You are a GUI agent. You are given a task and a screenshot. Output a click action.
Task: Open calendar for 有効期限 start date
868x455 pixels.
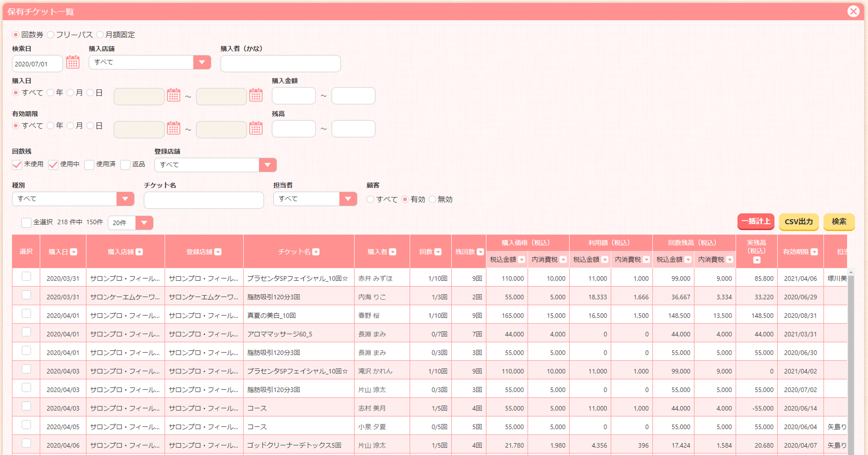[x=174, y=128]
